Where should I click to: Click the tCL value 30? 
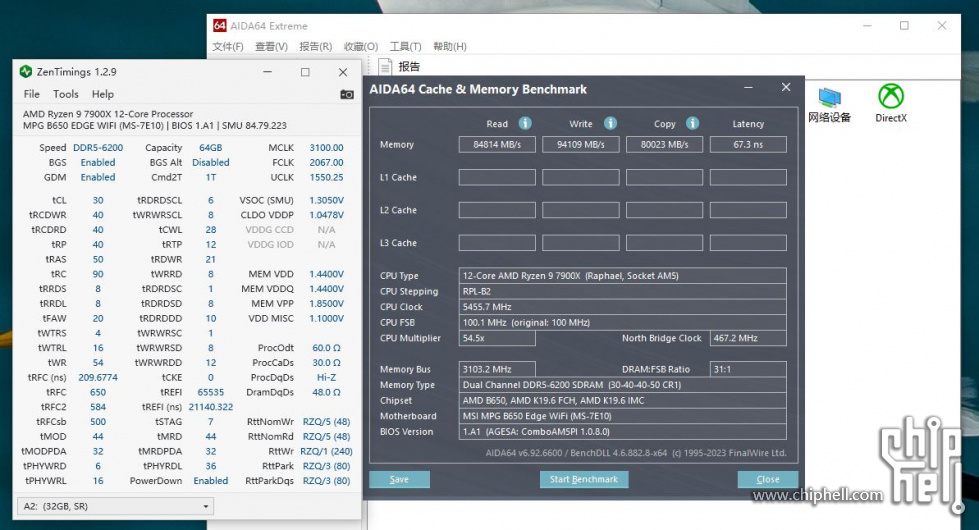click(98, 200)
